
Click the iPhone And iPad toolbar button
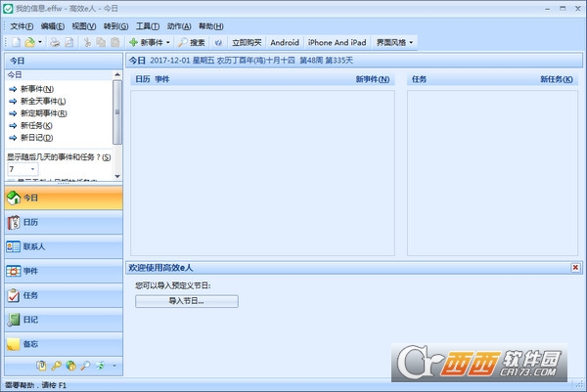point(337,42)
